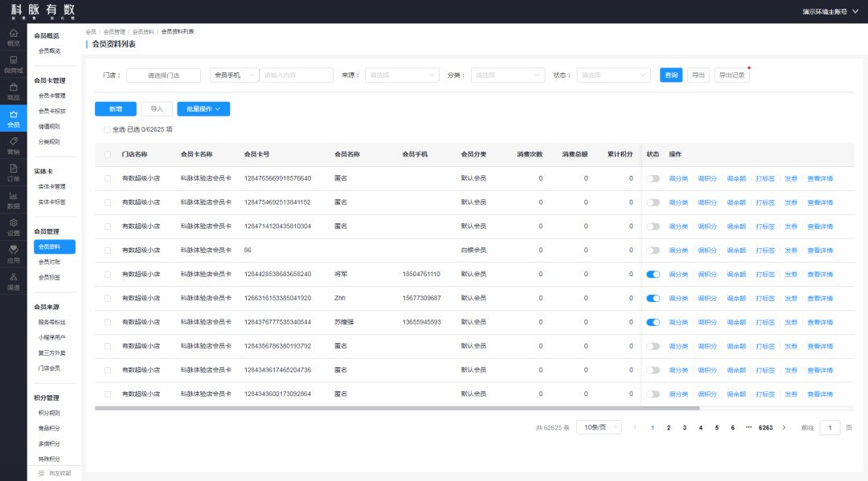Open 导出记录 export records
This screenshot has height=481, width=868.
(732, 75)
